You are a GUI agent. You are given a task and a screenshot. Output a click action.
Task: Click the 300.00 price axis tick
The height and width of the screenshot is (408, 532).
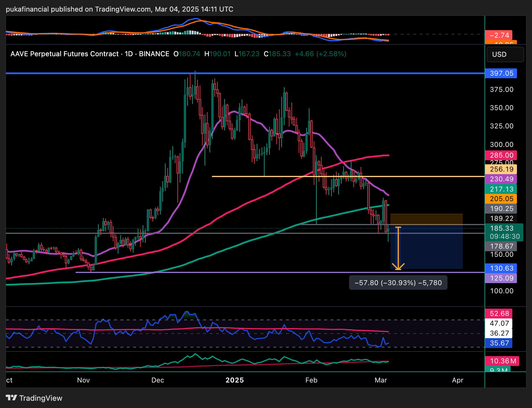click(502, 145)
